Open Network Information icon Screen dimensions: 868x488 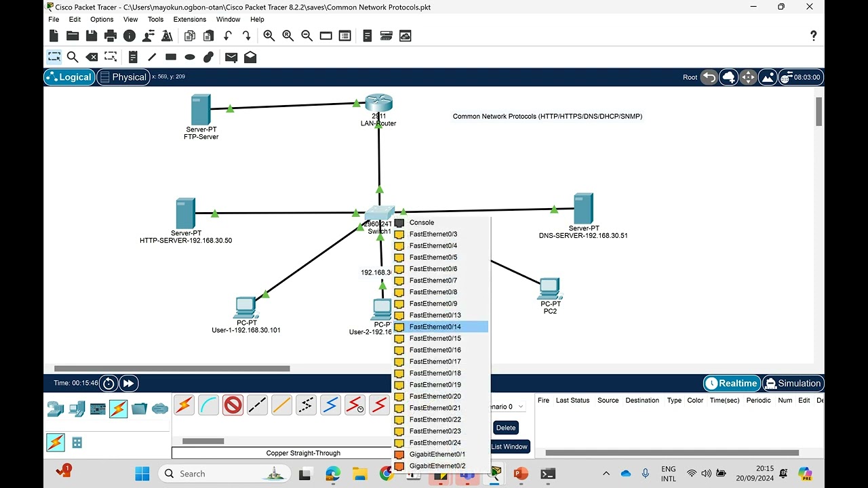130,36
